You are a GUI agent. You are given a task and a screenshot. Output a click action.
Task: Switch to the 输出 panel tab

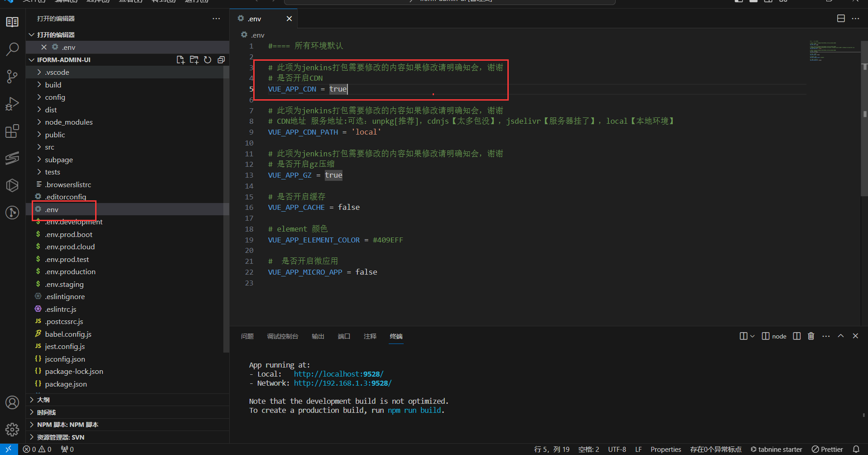click(318, 336)
